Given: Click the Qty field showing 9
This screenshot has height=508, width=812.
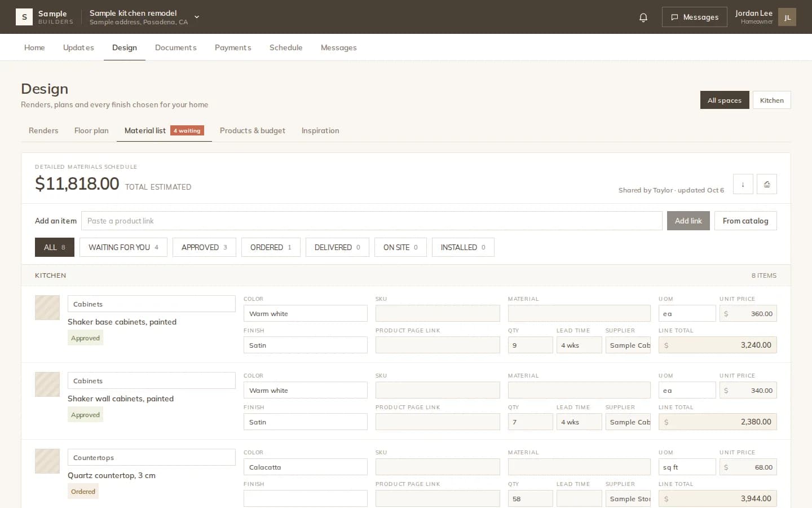Looking at the screenshot, I should [531, 345].
